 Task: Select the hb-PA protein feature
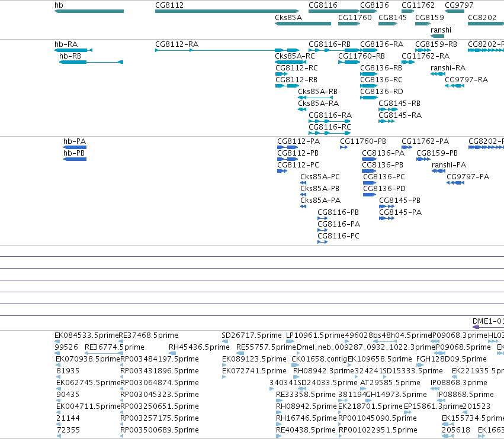(75, 147)
